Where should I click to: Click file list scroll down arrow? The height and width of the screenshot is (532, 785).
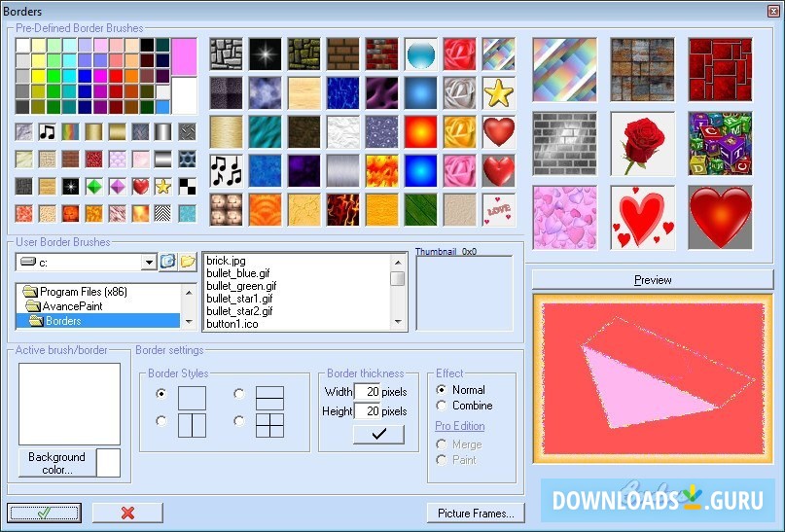tap(398, 322)
